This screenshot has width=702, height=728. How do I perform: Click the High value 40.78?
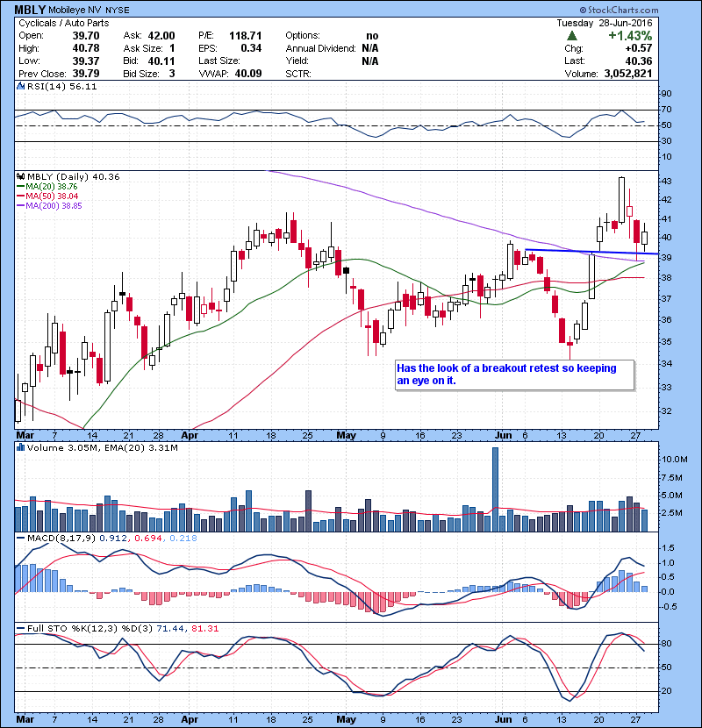(85, 48)
